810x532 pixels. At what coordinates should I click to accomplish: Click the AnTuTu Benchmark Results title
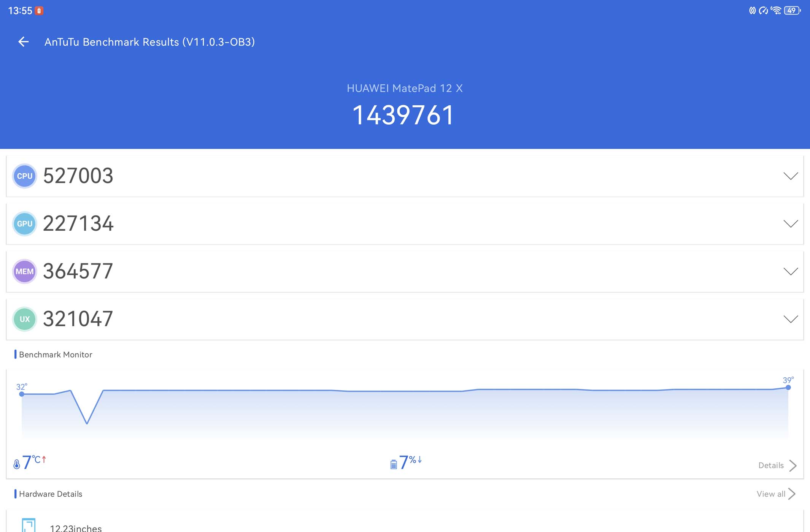coord(149,42)
